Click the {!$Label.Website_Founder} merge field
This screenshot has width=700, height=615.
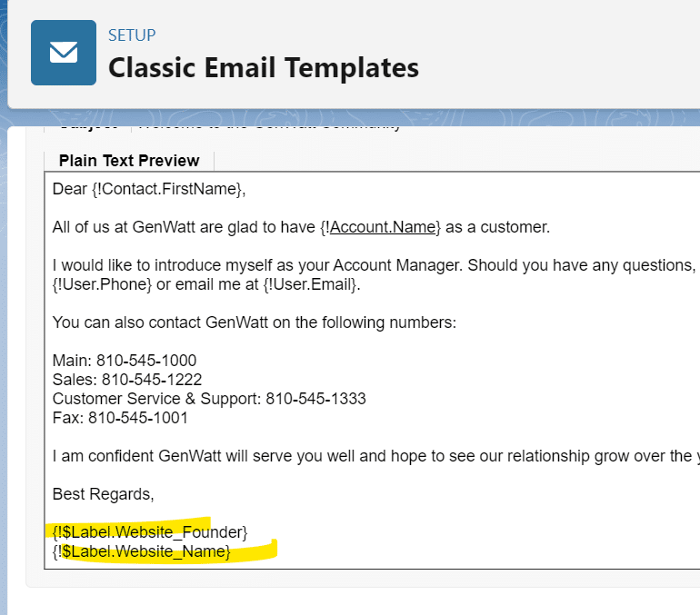[x=150, y=531]
